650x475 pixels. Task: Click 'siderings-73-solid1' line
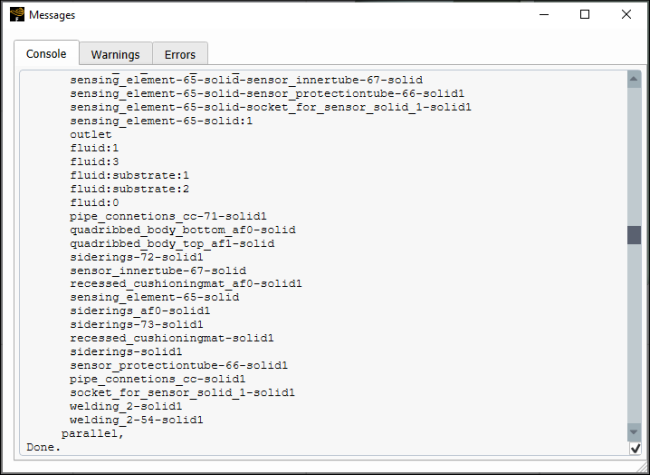click(136, 324)
